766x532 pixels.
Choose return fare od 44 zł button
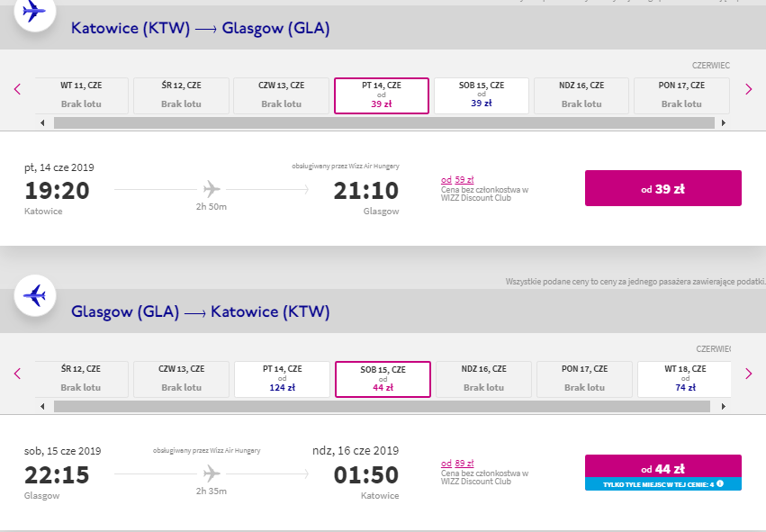pos(662,466)
